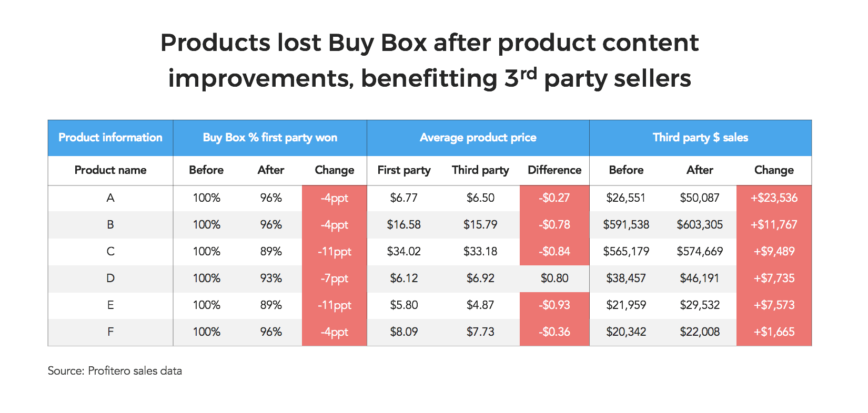The width and height of the screenshot is (868, 413).
Task: Click the Difference column label
Action: [554, 170]
